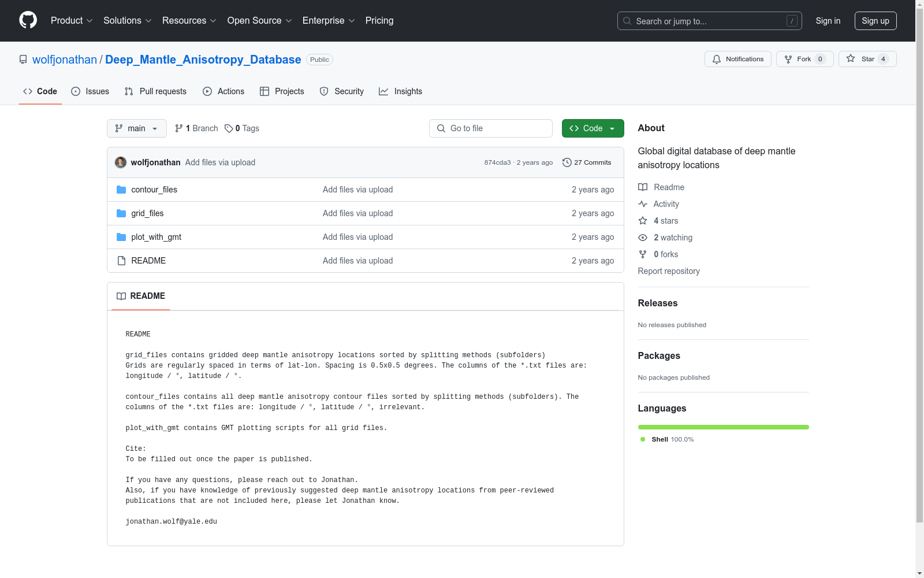The image size is (924, 578).
Task: Click the Fork count badge showing 0
Action: point(820,59)
